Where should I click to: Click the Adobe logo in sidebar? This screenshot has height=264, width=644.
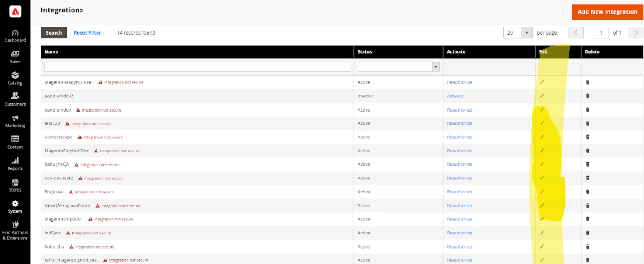[x=15, y=12]
